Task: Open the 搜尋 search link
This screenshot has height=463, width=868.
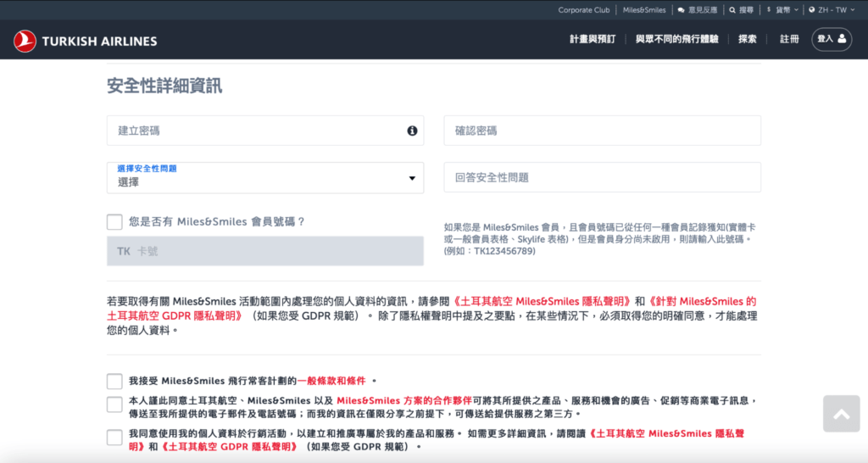Action: pyautogui.click(x=741, y=10)
